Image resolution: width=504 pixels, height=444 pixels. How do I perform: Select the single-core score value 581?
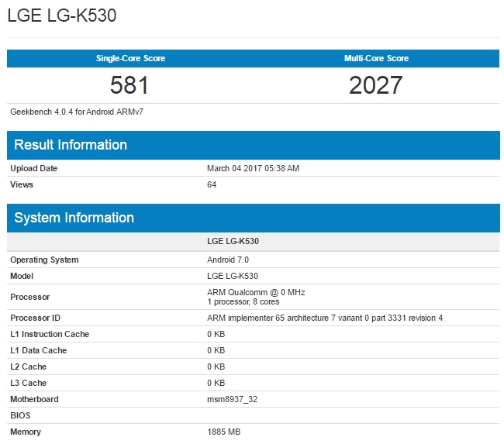coord(129,85)
